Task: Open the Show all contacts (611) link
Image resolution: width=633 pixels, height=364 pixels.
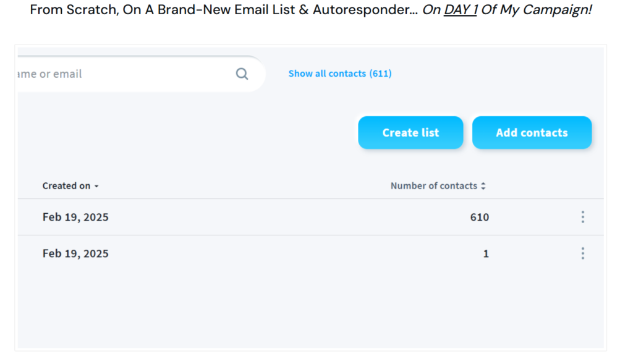Action: click(339, 74)
